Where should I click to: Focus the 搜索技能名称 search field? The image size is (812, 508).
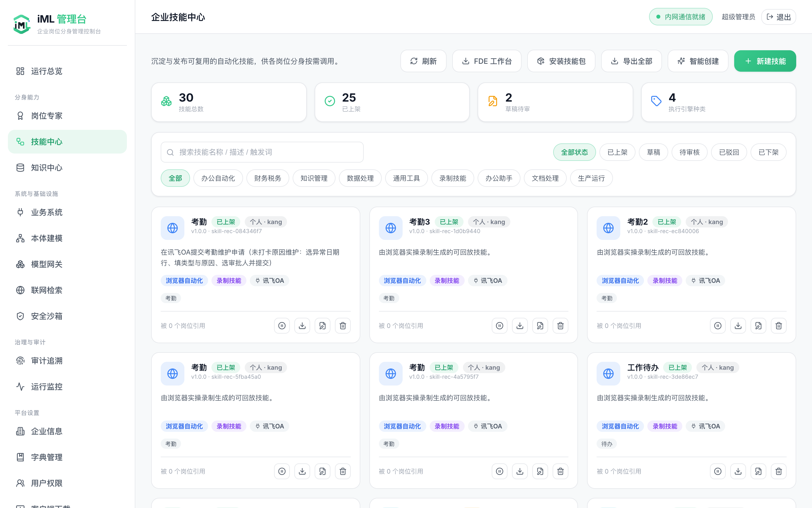coord(262,152)
